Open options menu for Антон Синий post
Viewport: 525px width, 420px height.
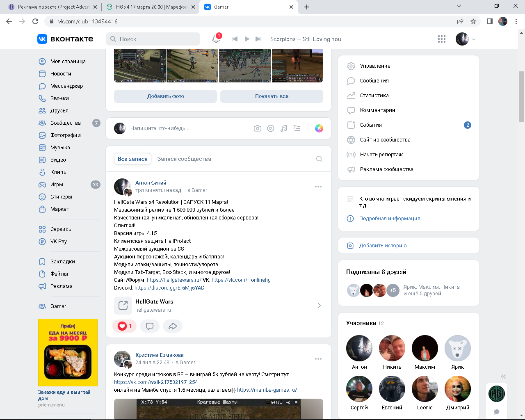tap(318, 187)
